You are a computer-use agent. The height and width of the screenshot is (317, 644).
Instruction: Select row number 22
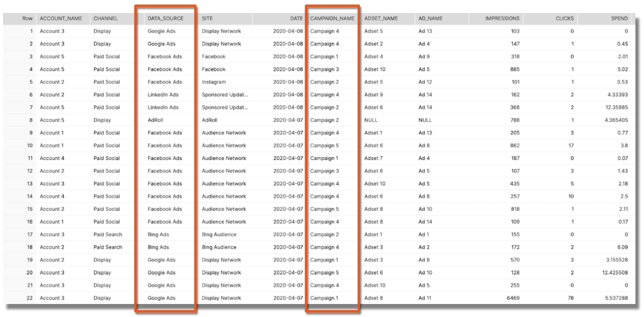click(30, 298)
